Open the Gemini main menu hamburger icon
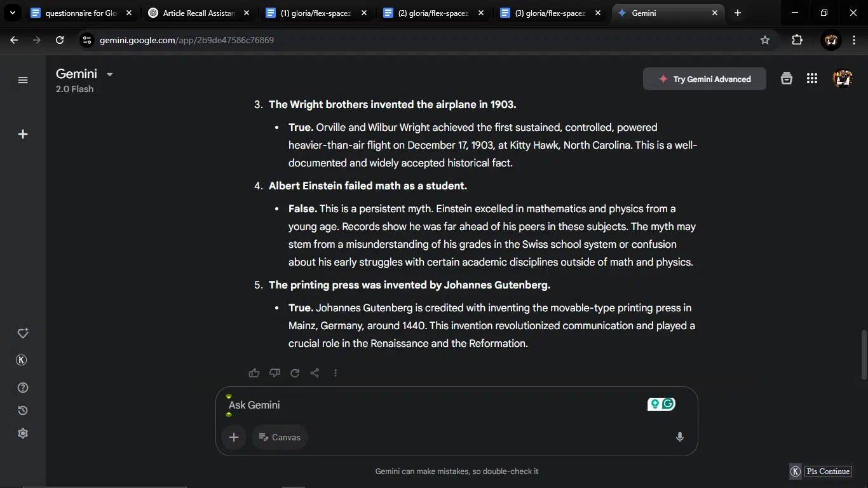This screenshot has height=488, width=868. pos(23,80)
